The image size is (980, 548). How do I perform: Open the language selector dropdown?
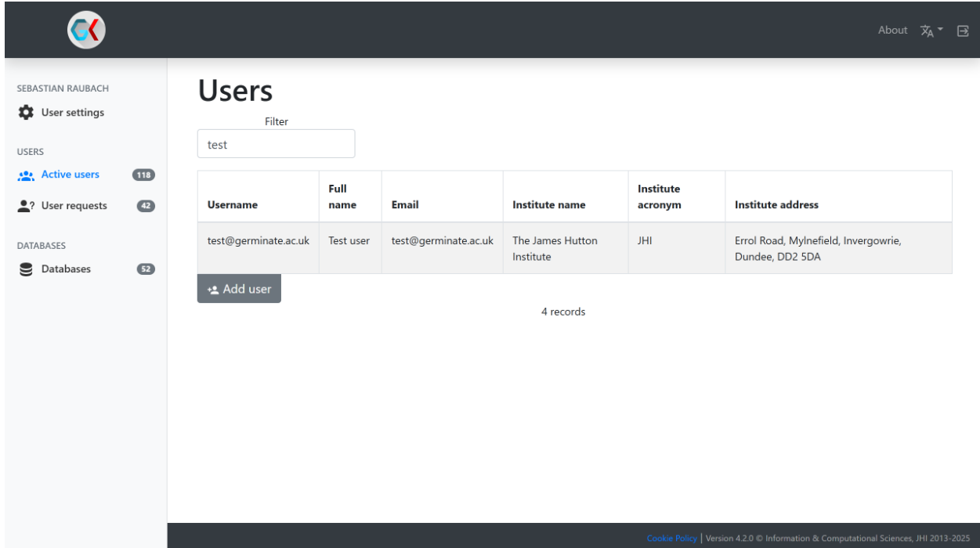point(931,31)
